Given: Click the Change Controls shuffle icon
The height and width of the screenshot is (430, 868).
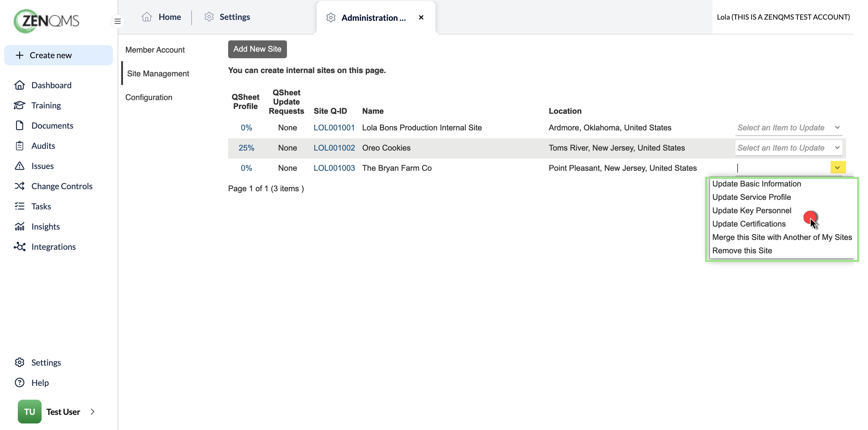Looking at the screenshot, I should [x=20, y=186].
